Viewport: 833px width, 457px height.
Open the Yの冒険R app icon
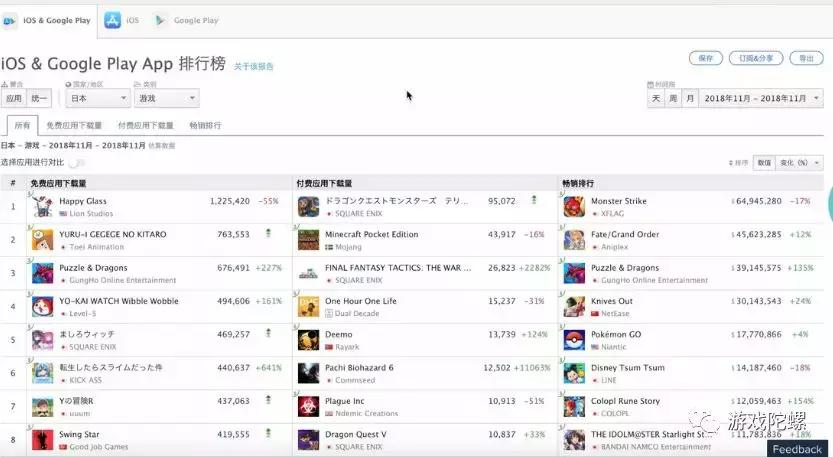tap(42, 407)
